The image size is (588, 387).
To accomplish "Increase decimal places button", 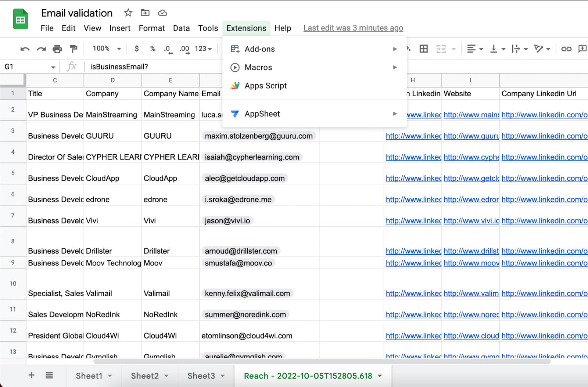I will point(184,49).
